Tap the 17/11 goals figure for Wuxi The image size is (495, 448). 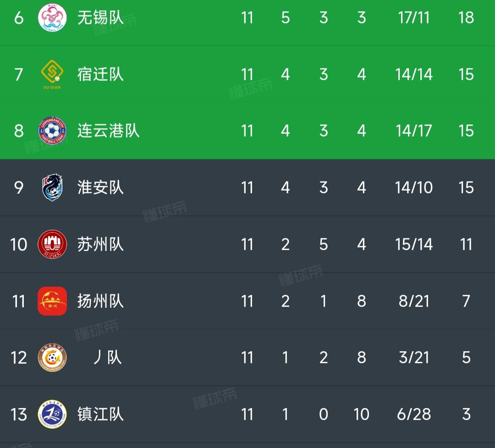point(413,18)
